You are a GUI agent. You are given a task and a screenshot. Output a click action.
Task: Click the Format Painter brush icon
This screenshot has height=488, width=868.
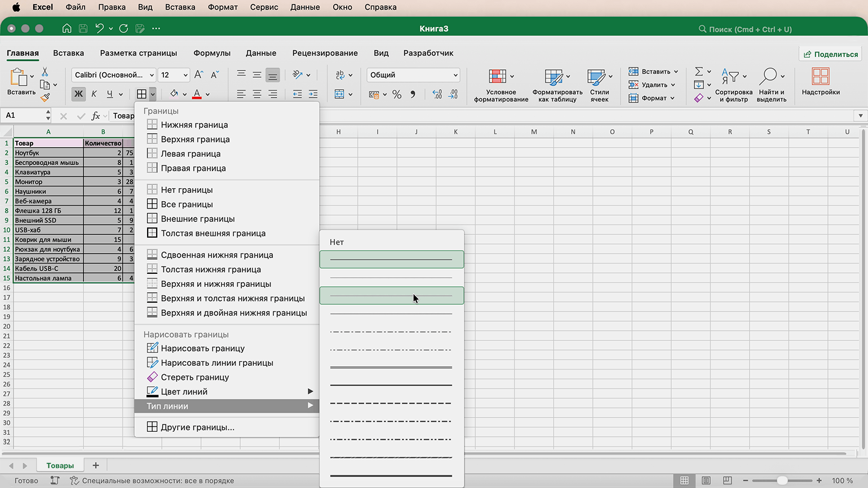45,97
